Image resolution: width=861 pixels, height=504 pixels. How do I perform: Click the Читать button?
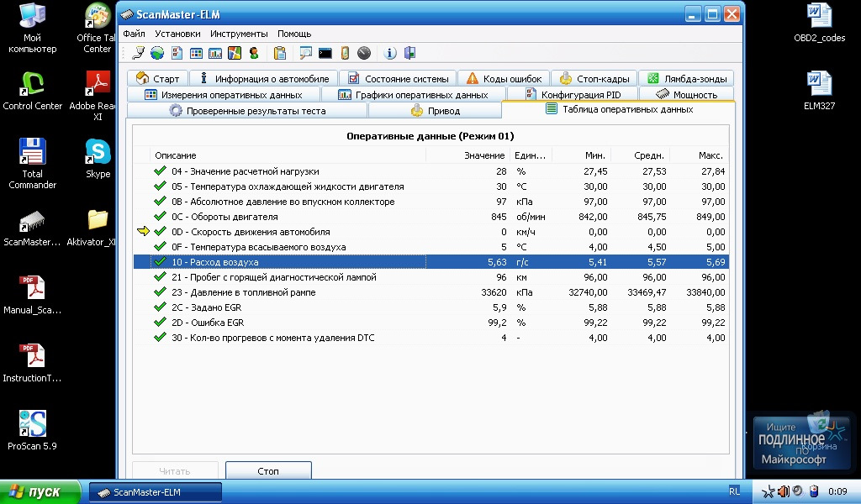(x=175, y=470)
